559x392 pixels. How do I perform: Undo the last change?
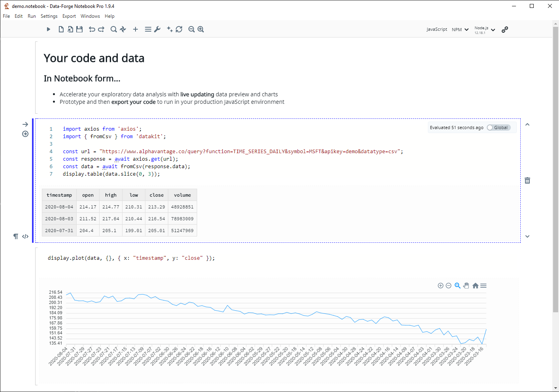[92, 29]
